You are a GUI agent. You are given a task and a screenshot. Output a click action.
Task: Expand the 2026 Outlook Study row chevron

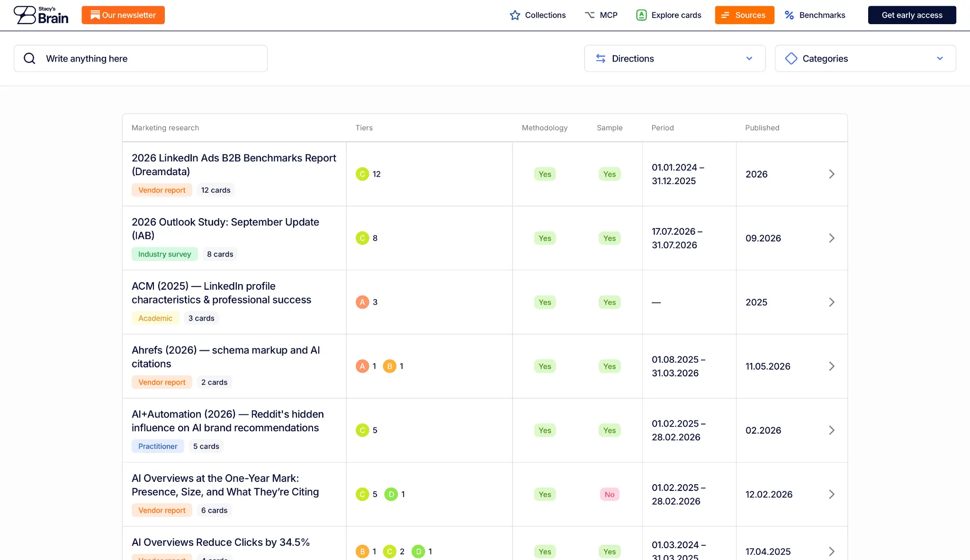(832, 238)
